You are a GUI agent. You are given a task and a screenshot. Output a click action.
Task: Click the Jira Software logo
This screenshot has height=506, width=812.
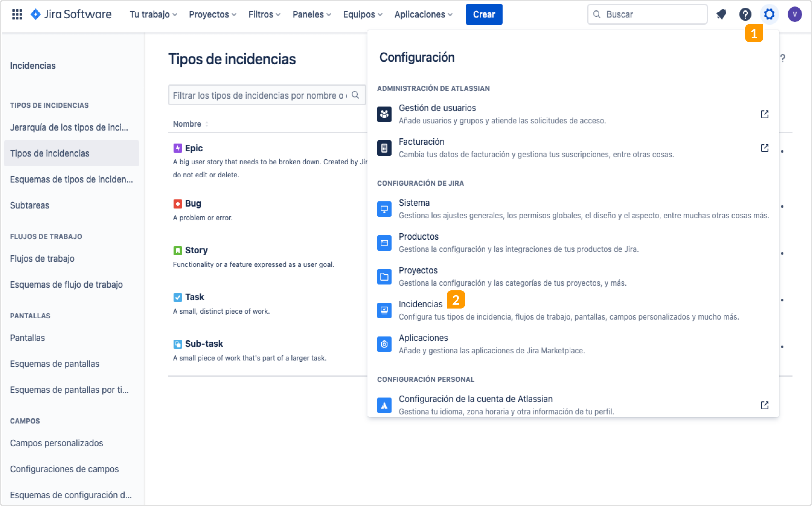click(70, 14)
